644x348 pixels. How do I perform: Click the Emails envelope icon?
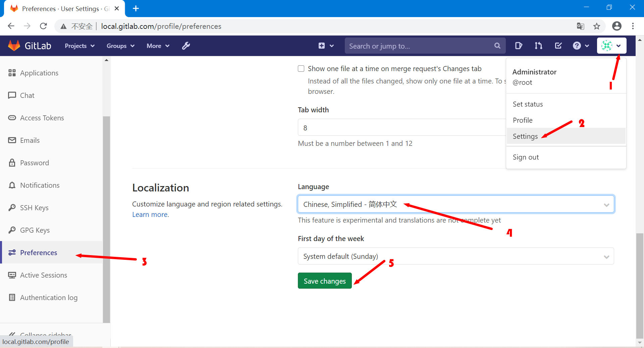tap(12, 140)
